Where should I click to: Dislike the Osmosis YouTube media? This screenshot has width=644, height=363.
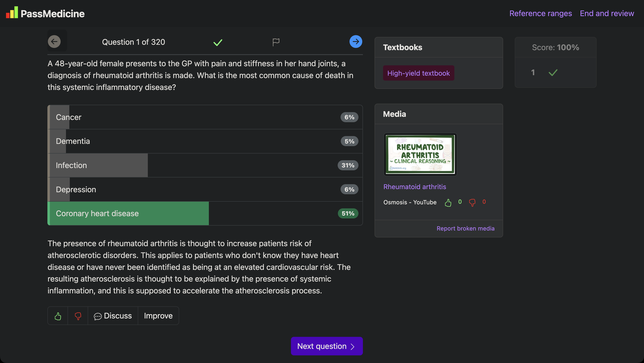472,202
